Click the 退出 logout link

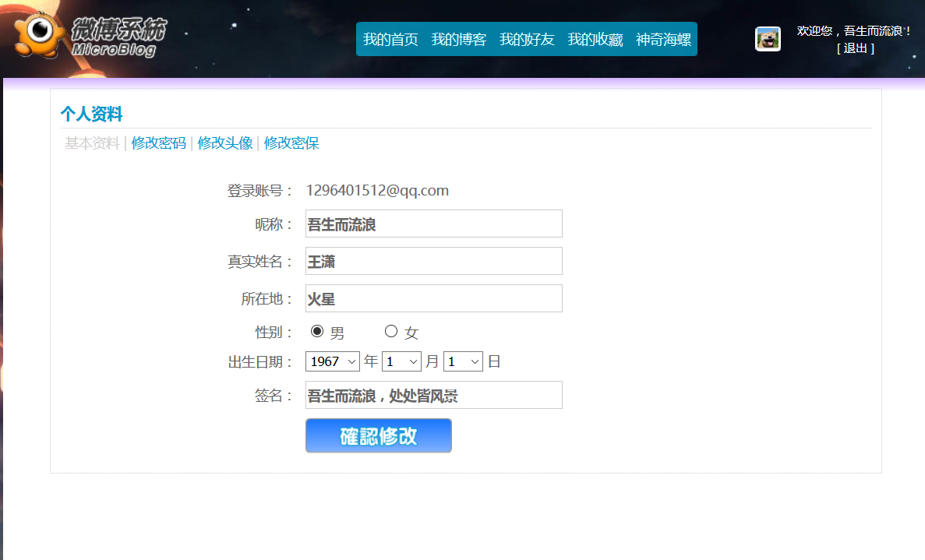click(x=856, y=48)
